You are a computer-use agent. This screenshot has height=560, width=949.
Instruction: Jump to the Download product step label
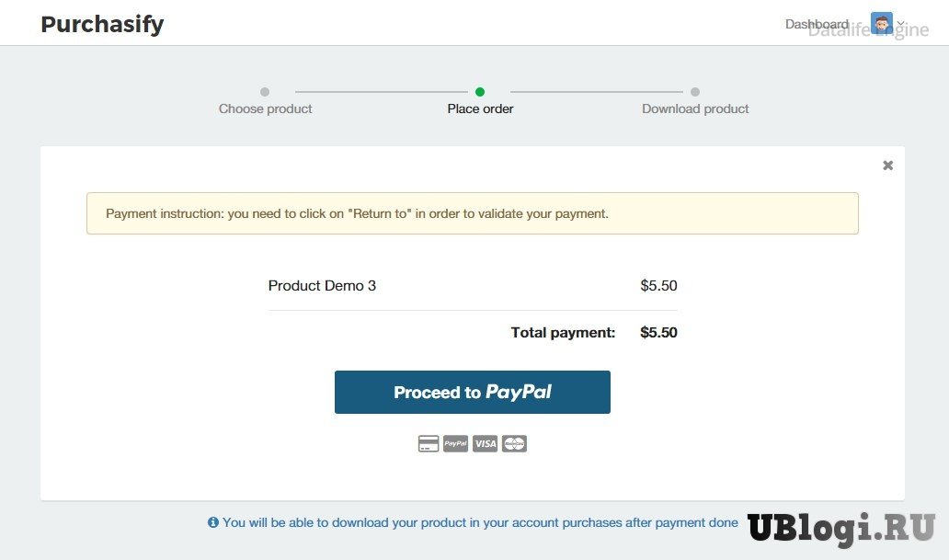point(695,109)
